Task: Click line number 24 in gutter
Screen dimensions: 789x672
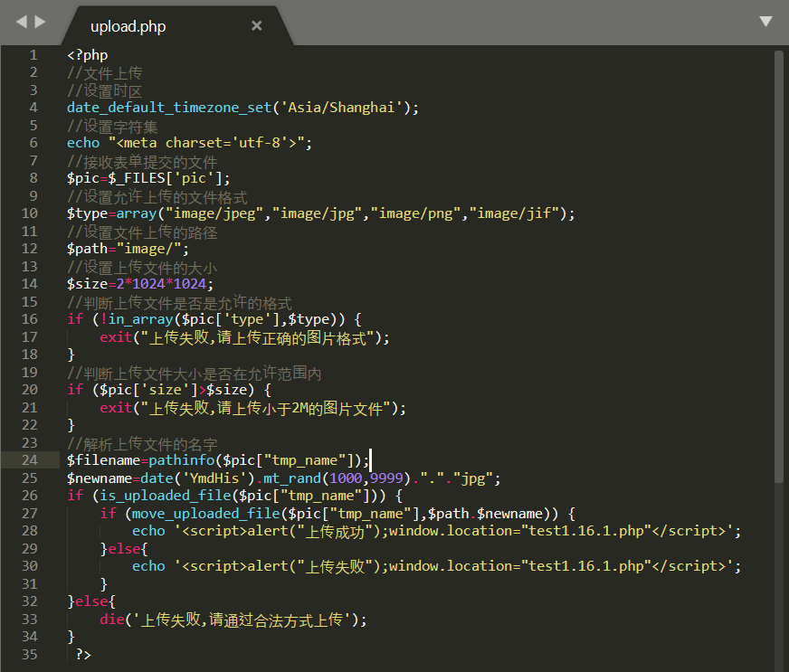Action: 30,460
